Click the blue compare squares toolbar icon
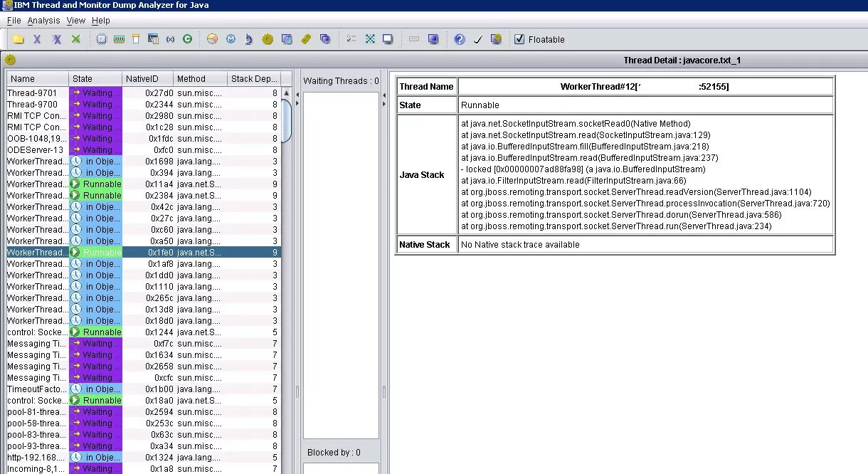Viewport: 868px width, 474px height. pyautogui.click(x=287, y=39)
